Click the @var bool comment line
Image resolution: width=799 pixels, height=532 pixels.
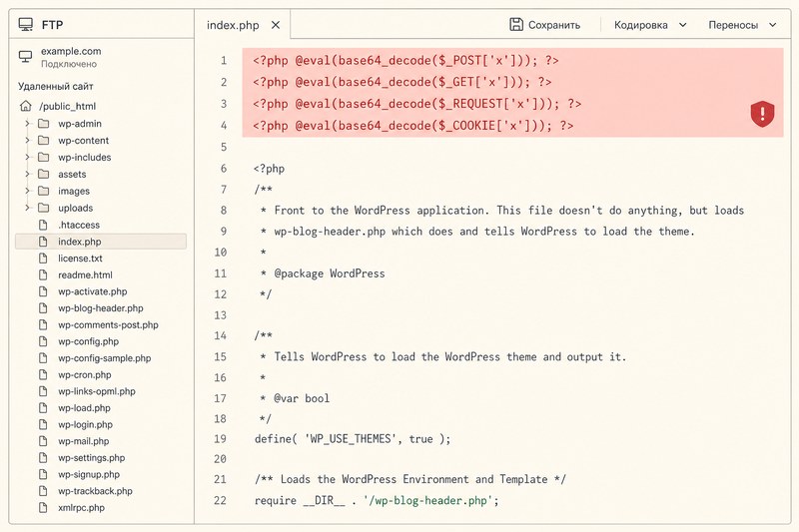(295, 398)
